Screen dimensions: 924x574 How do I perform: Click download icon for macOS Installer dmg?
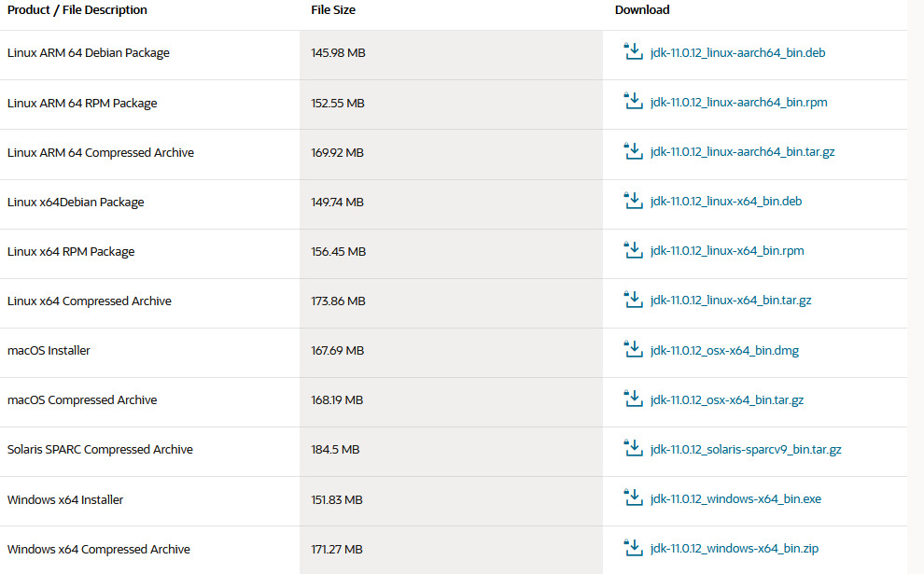click(633, 349)
